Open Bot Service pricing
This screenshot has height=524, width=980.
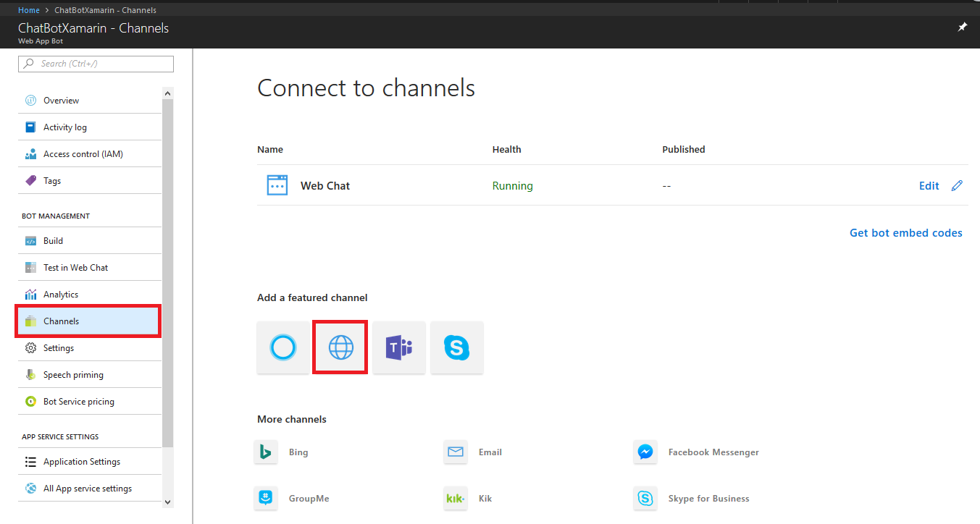coord(90,402)
